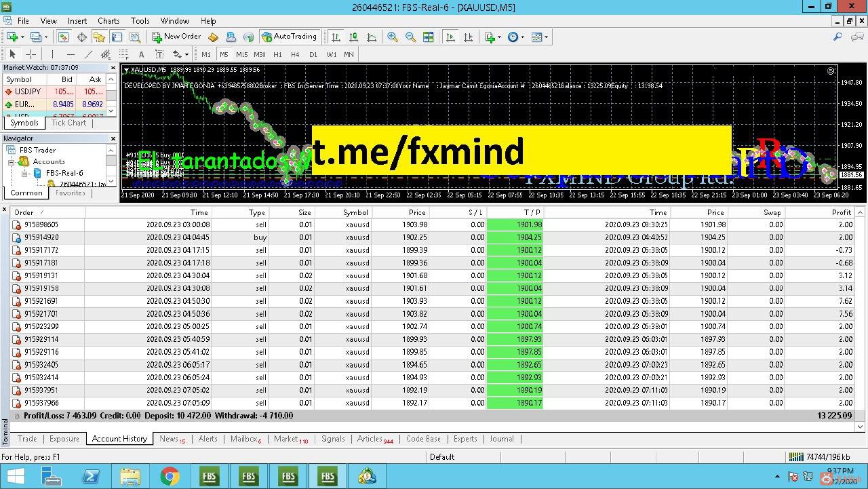Viewport: 868px width, 489px height.
Task: Switch chart timeframe to D1
Action: click(313, 54)
